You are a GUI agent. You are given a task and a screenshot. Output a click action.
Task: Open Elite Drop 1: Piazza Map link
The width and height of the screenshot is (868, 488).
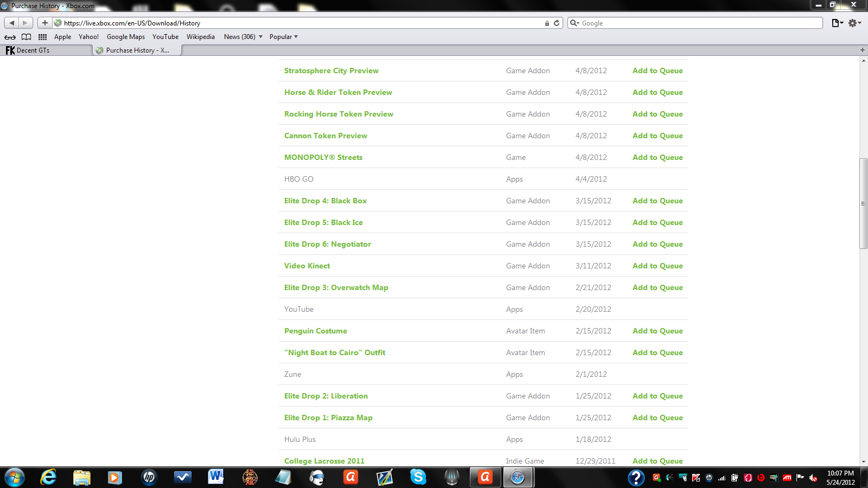[328, 418]
